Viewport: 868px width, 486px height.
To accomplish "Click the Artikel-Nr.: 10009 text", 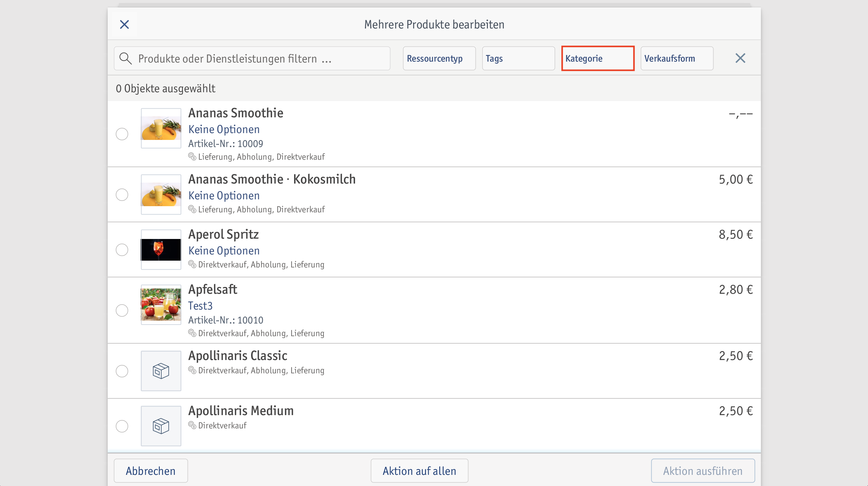I will (225, 144).
